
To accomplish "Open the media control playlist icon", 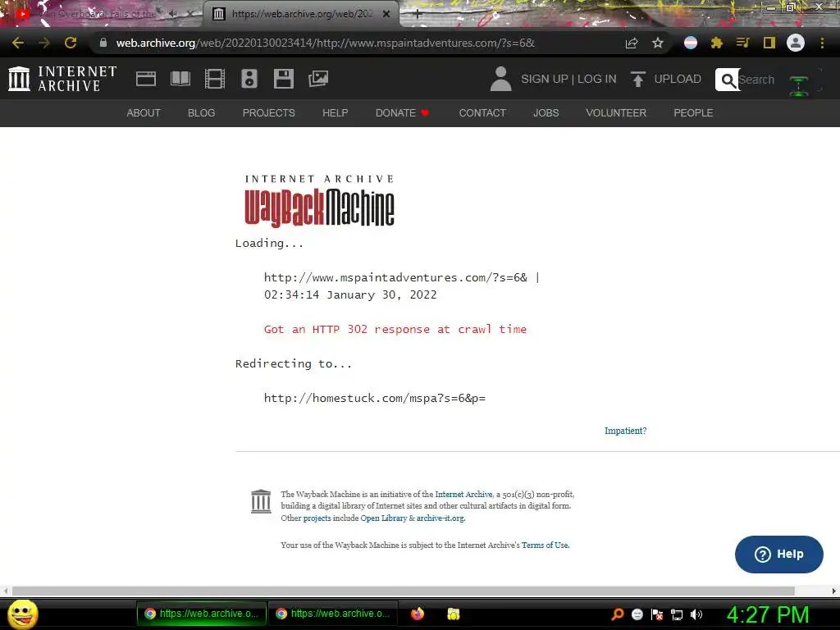I will click(x=742, y=43).
